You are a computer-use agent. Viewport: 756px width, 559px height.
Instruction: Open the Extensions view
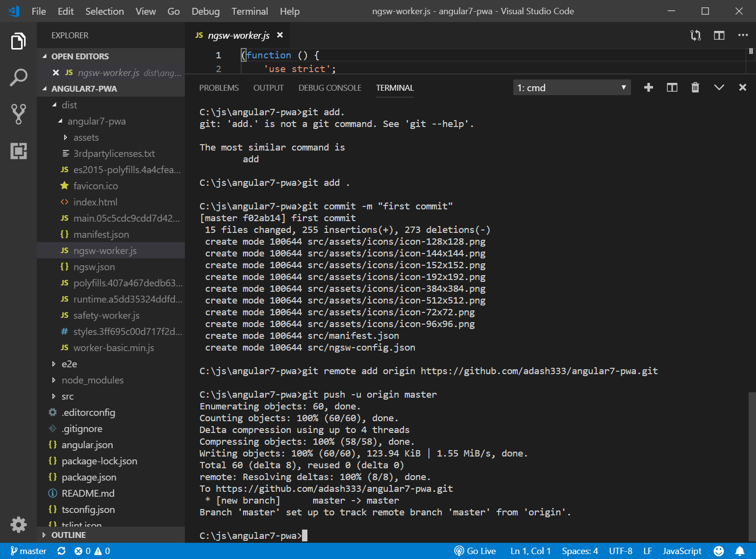[19, 151]
